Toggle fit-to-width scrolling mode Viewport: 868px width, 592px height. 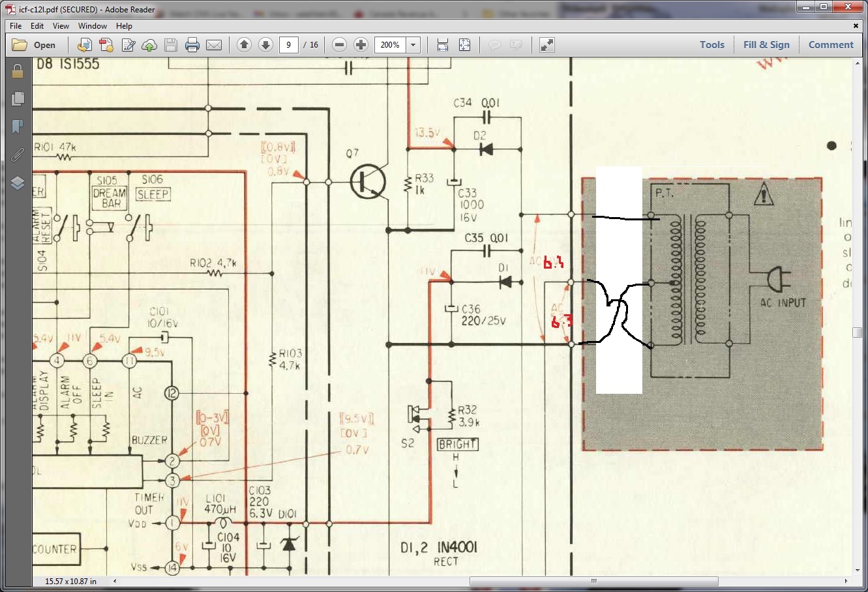pyautogui.click(x=443, y=45)
